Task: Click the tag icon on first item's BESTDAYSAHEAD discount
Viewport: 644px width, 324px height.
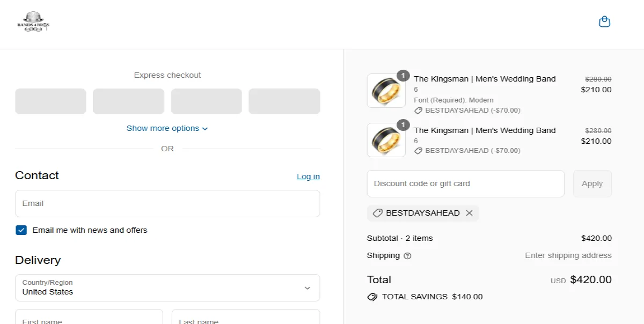Action: tap(418, 110)
